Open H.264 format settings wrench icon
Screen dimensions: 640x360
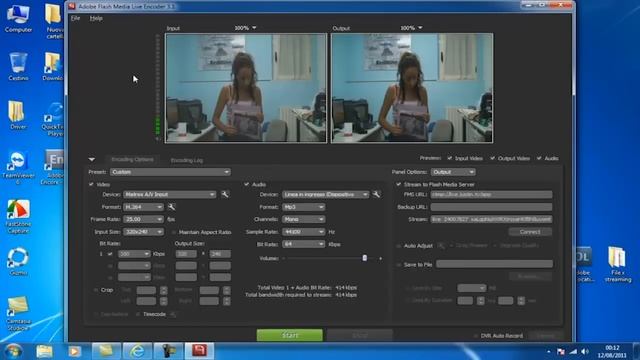pos(171,207)
